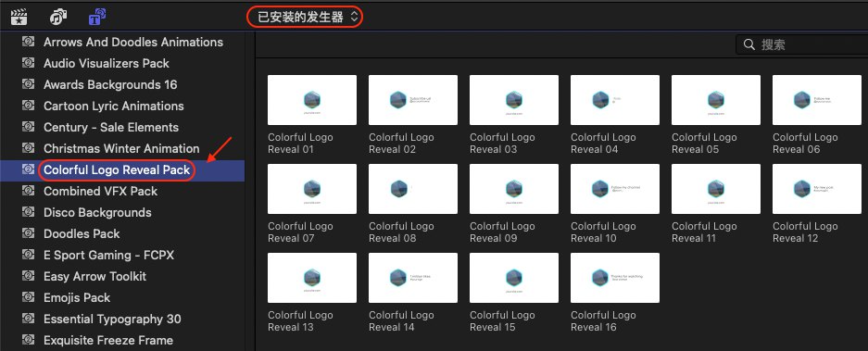Select Audio Visualizers Pack category
This screenshot has width=868, height=351.
pyautogui.click(x=107, y=63)
